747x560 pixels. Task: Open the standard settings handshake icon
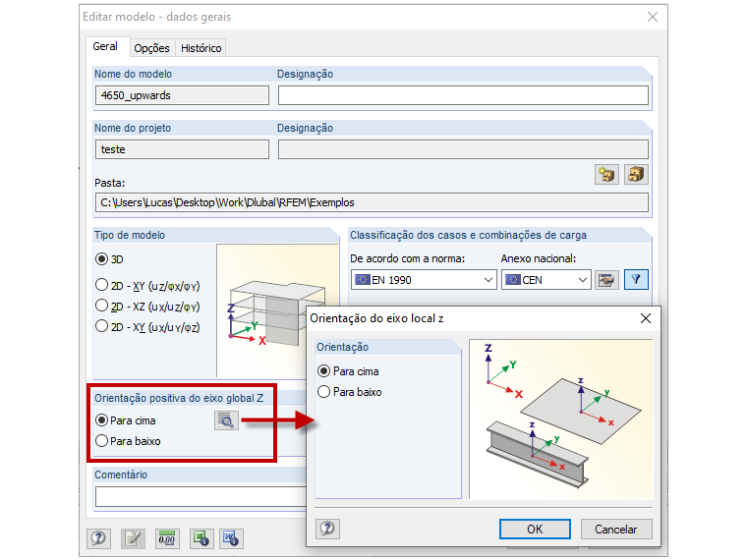click(x=606, y=280)
